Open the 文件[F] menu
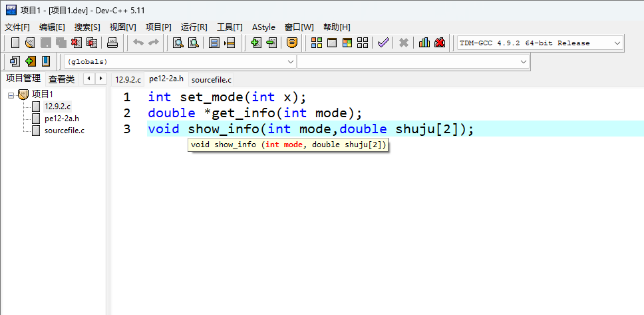This screenshot has width=644, height=315. (x=17, y=27)
